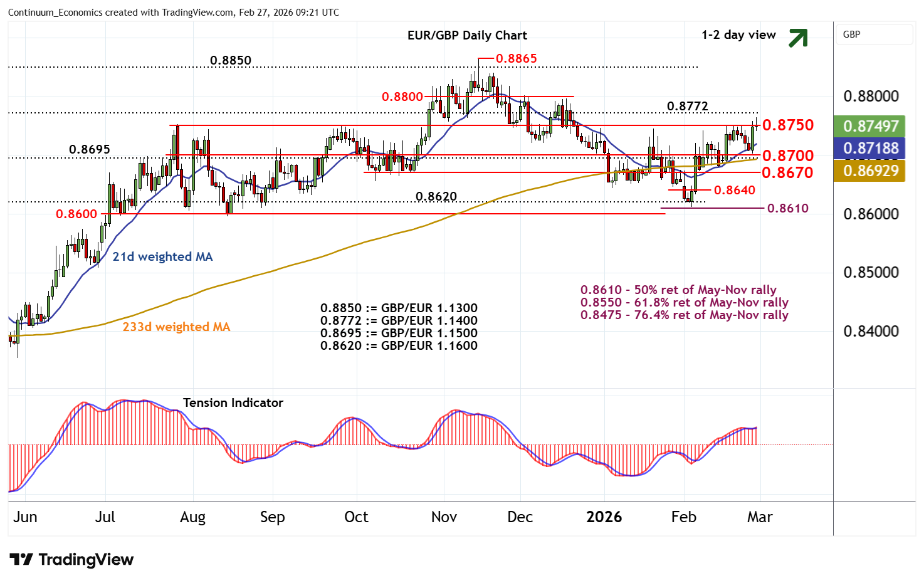Click the TradingView logo icon at bottom left
The width and height of the screenshot is (924, 583).
click(x=21, y=559)
